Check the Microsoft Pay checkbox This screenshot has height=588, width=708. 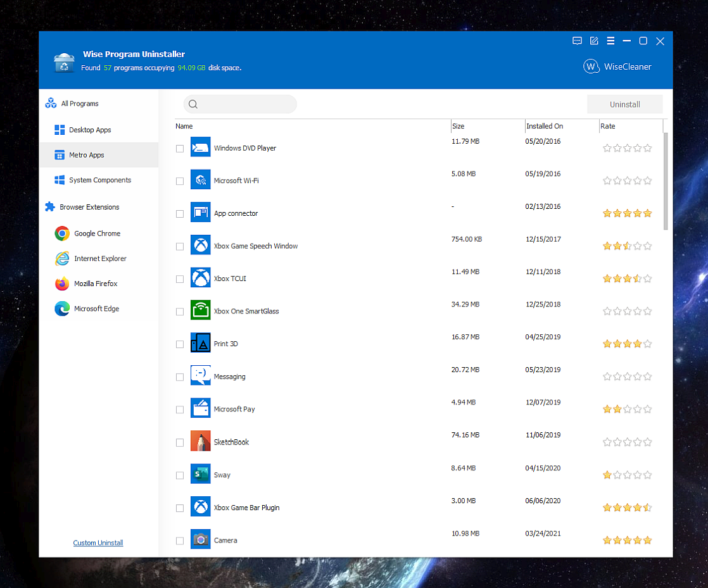(180, 410)
